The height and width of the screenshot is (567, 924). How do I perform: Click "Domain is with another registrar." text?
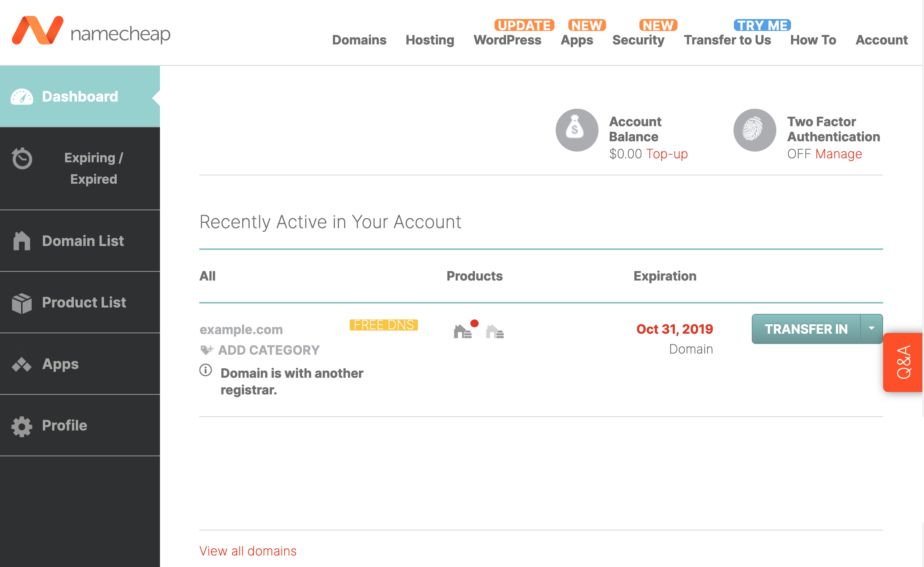292,382
